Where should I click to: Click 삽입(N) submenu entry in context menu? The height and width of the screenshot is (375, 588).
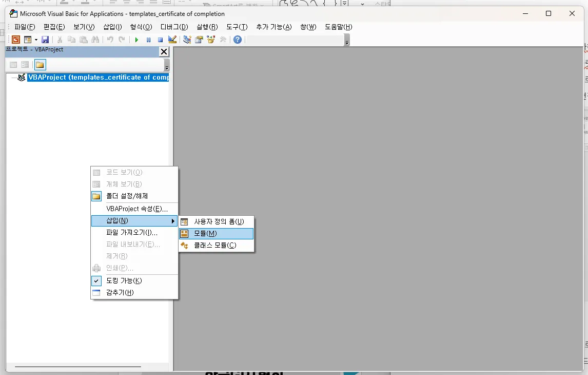coord(134,221)
